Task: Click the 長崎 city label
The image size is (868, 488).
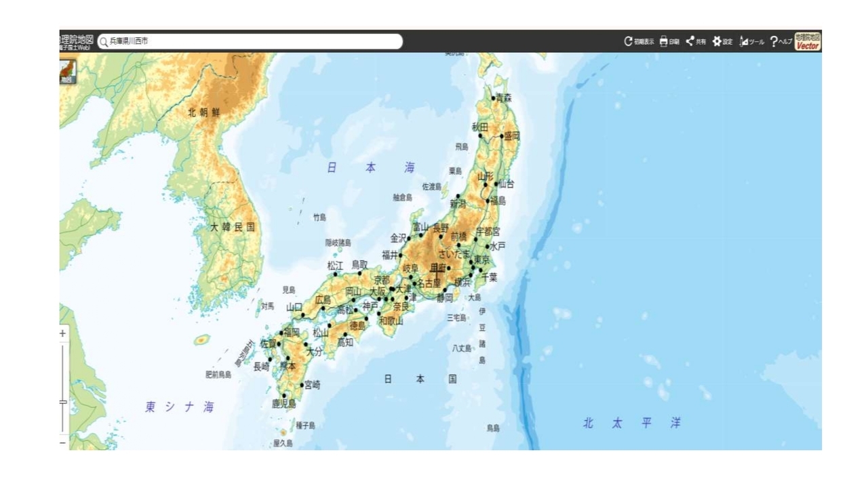Action: [261, 367]
